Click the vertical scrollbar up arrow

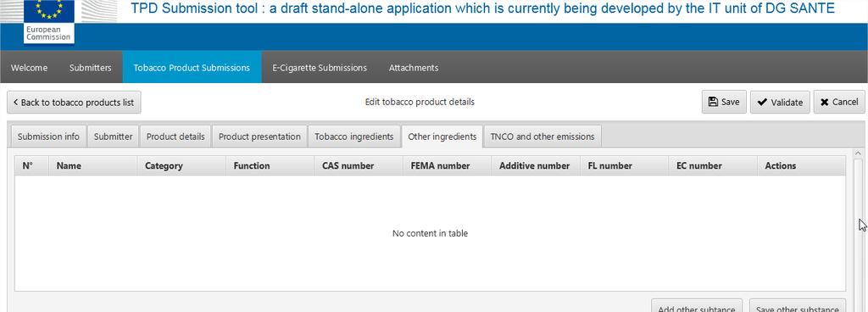858,153
